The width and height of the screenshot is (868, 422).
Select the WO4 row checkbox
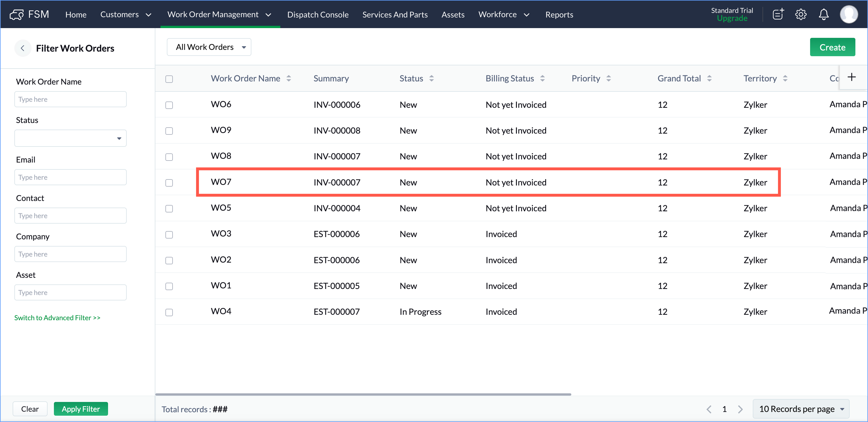pyautogui.click(x=169, y=312)
